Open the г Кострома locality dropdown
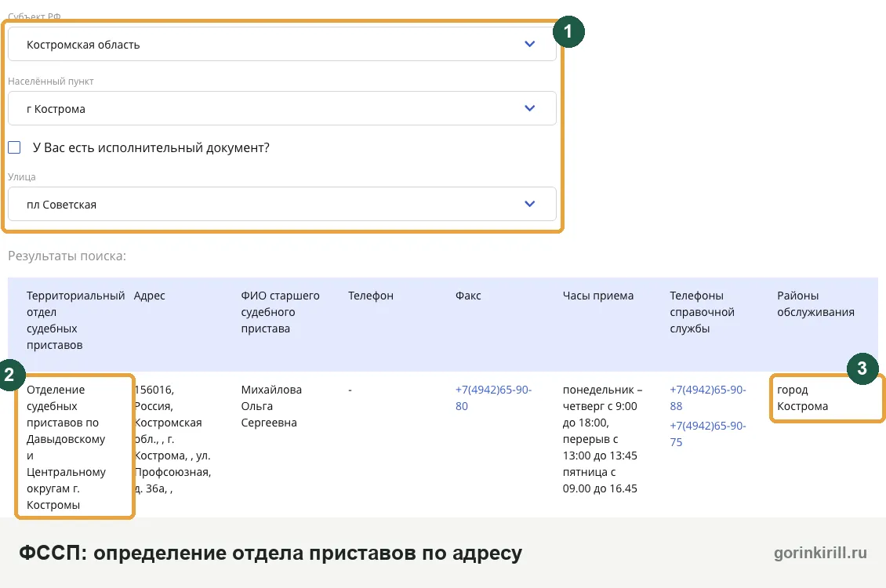The height and width of the screenshot is (588, 886). tap(282, 108)
